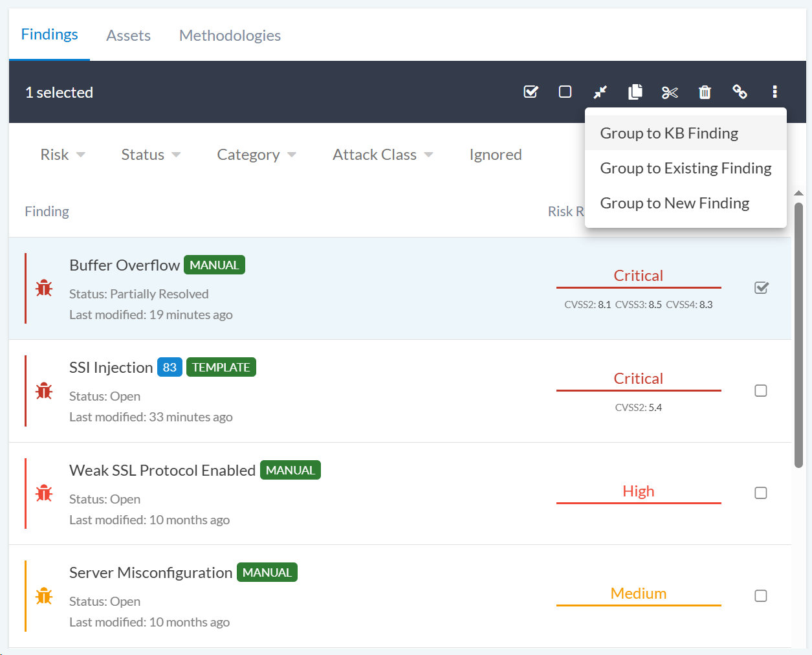Open the Risk filter dropdown

[x=63, y=155]
